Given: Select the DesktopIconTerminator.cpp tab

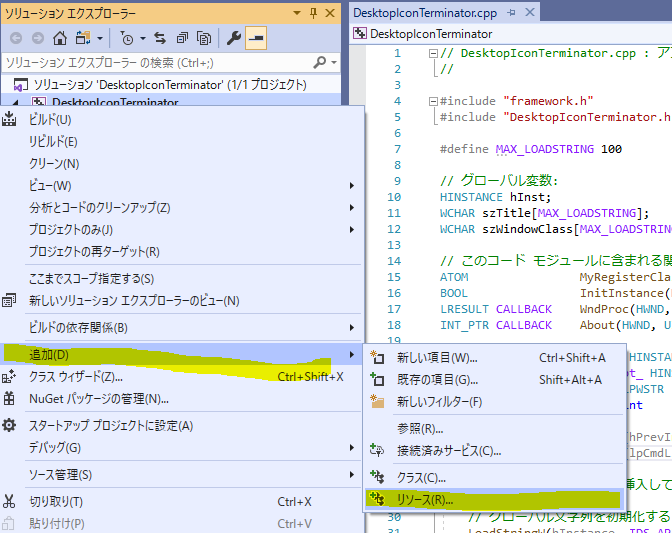Looking at the screenshot, I should [x=425, y=13].
